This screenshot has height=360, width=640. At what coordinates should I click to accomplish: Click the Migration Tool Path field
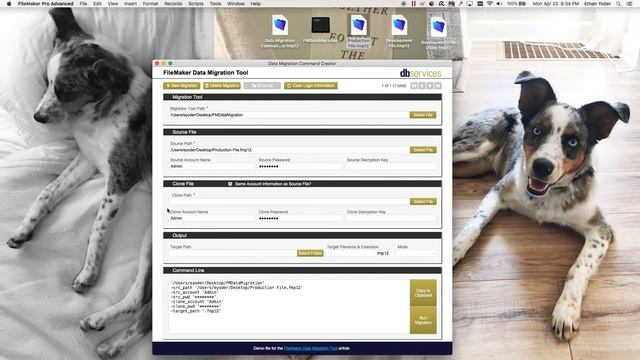[x=289, y=115]
